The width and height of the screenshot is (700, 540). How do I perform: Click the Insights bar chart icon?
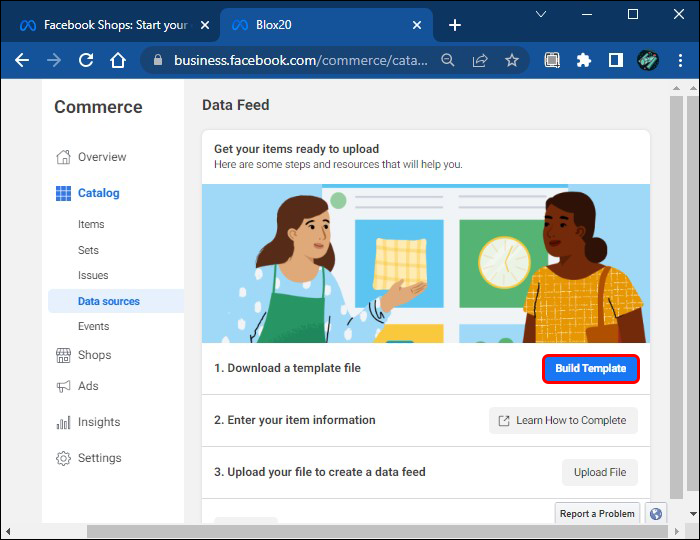click(64, 422)
